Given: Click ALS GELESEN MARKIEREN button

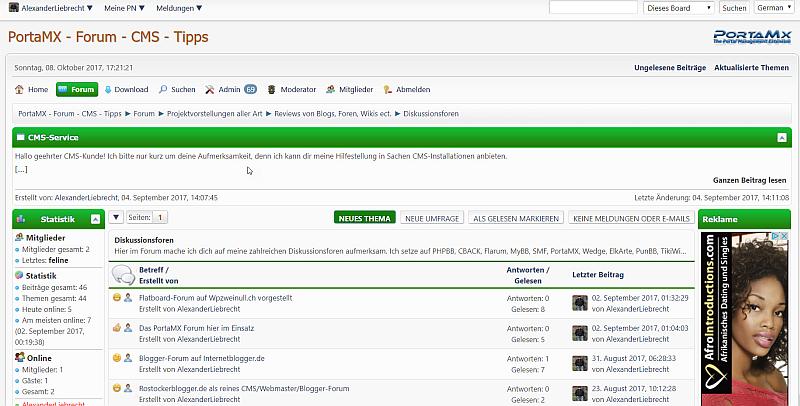Looking at the screenshot, I should (516, 218).
